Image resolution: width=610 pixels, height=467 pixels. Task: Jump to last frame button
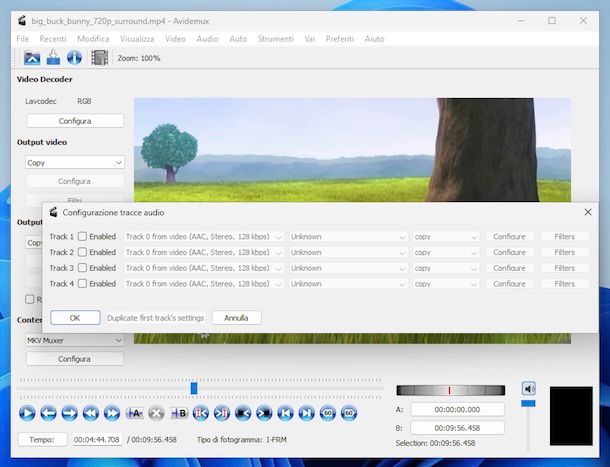click(x=307, y=413)
